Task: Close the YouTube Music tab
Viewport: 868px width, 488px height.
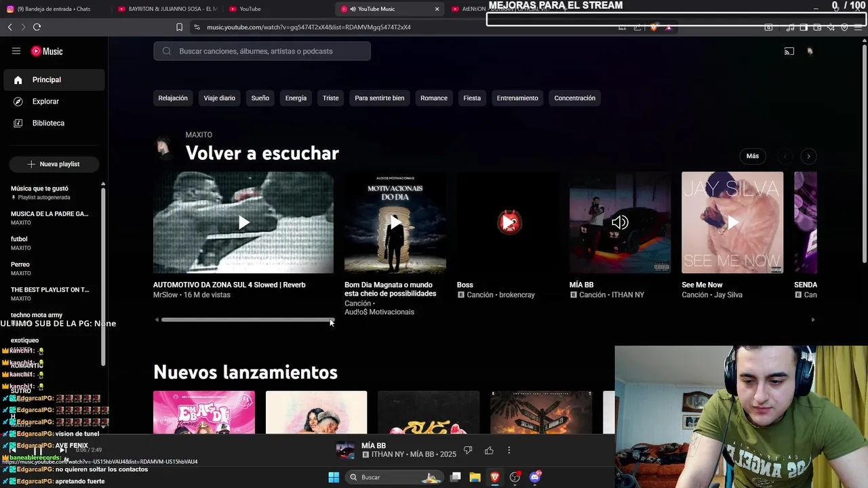Action: tap(437, 9)
